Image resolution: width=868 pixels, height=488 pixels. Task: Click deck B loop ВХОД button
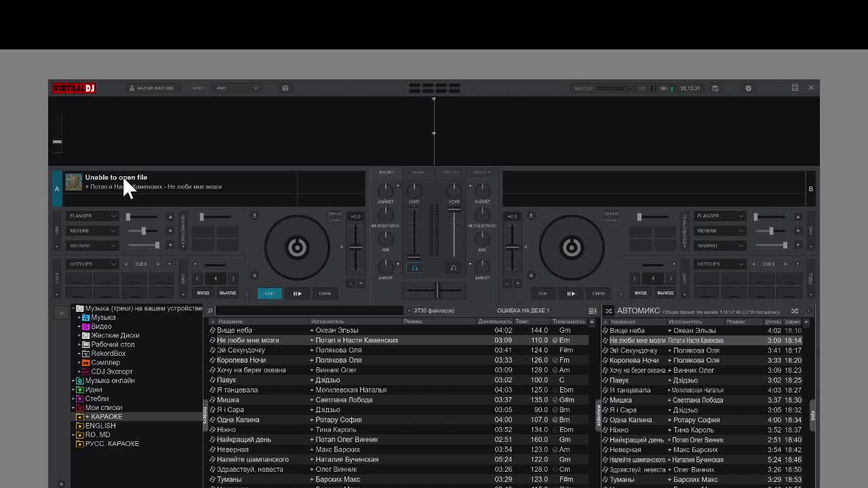[640, 293]
